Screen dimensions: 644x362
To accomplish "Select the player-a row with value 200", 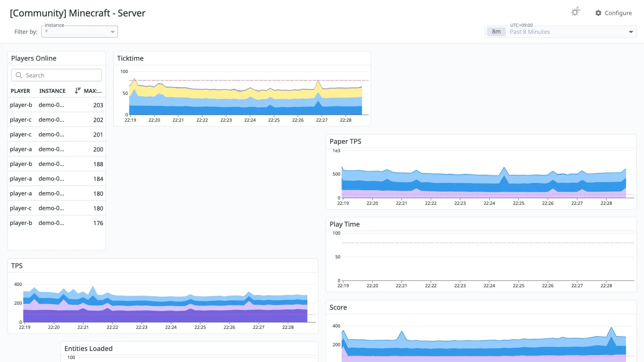I will 56,149.
